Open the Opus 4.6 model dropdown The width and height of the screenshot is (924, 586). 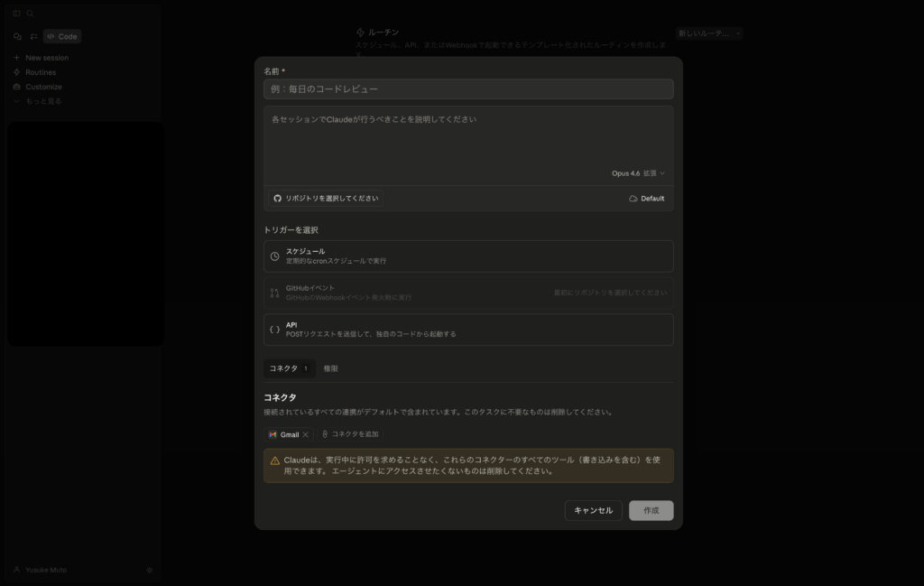637,173
